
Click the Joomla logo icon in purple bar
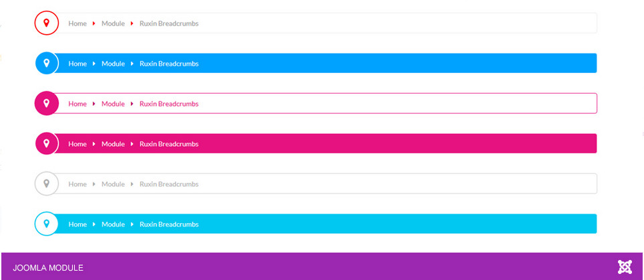[625, 267]
